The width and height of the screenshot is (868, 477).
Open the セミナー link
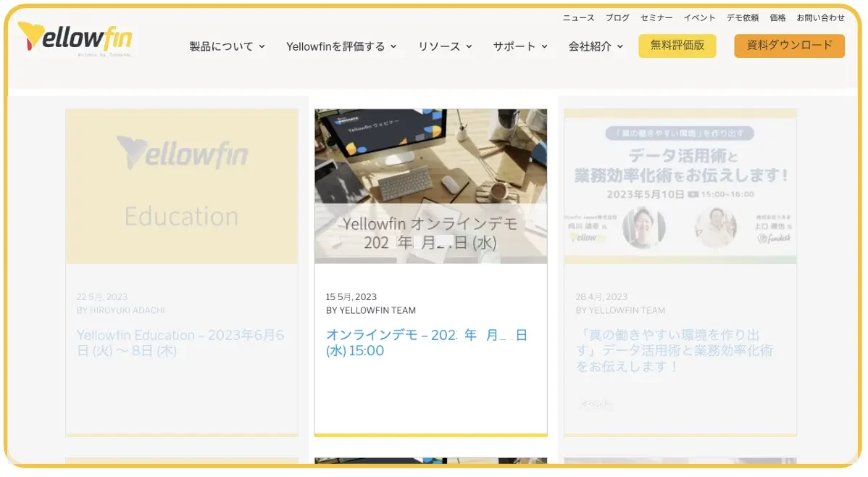pos(656,18)
